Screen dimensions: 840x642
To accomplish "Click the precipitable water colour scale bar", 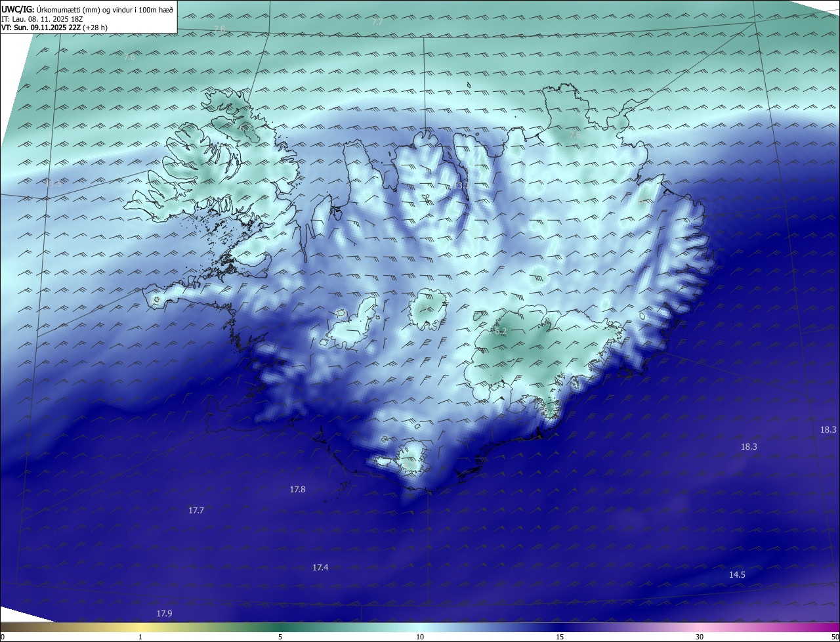I will click(x=420, y=627).
